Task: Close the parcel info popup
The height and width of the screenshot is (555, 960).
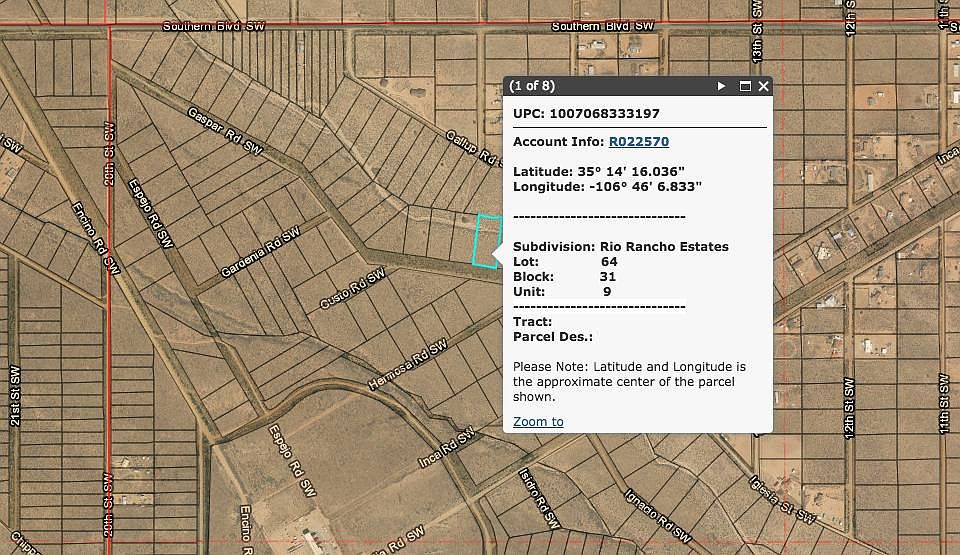Action: click(x=764, y=87)
